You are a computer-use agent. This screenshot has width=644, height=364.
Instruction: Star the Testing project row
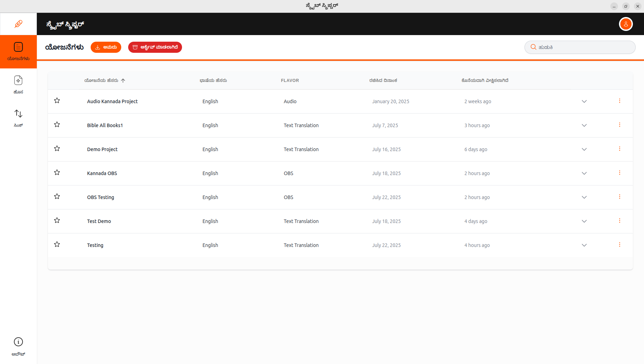click(57, 244)
